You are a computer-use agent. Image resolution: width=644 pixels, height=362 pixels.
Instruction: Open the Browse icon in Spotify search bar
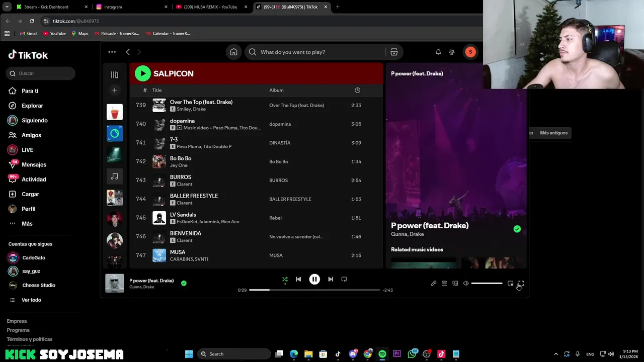(394, 52)
